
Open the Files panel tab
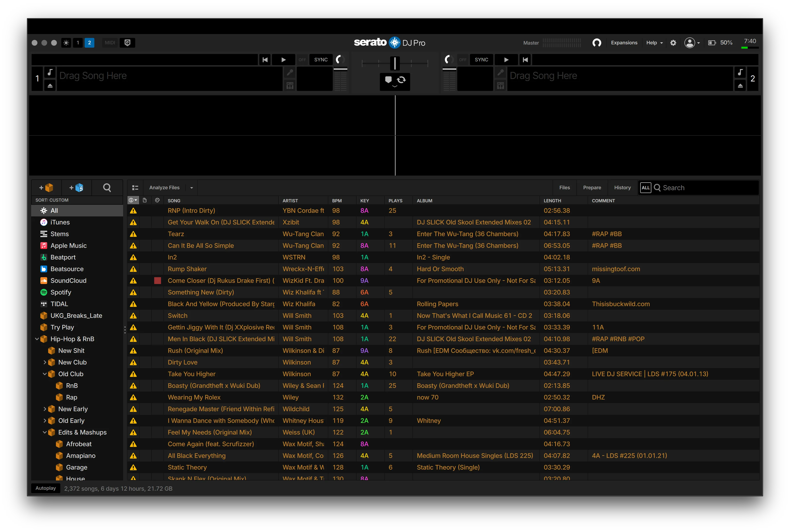pyautogui.click(x=564, y=188)
